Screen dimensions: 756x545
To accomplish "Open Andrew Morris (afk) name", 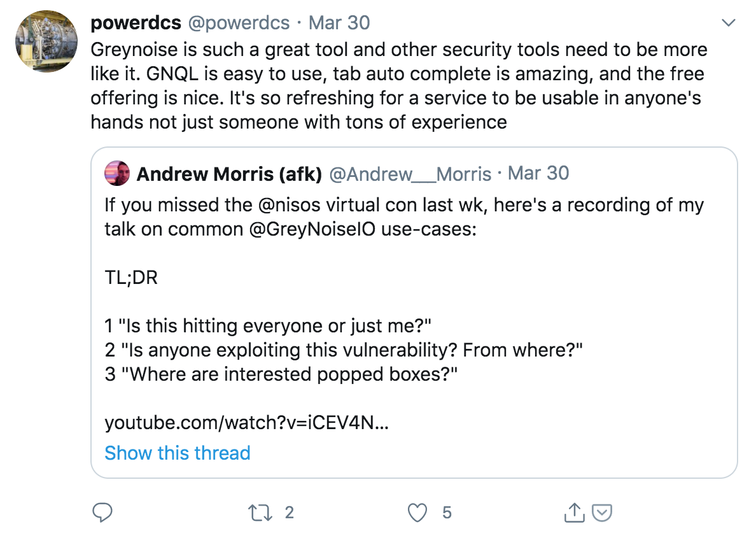I will (230, 174).
